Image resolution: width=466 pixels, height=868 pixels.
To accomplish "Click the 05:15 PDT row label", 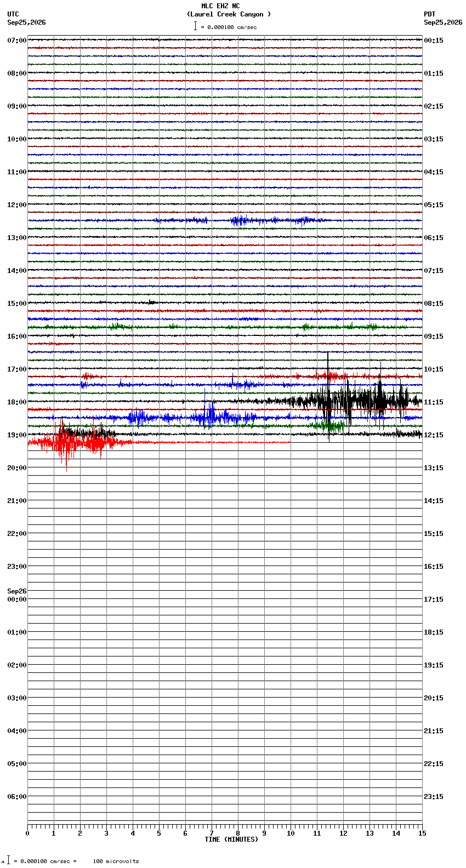I will coord(434,205).
